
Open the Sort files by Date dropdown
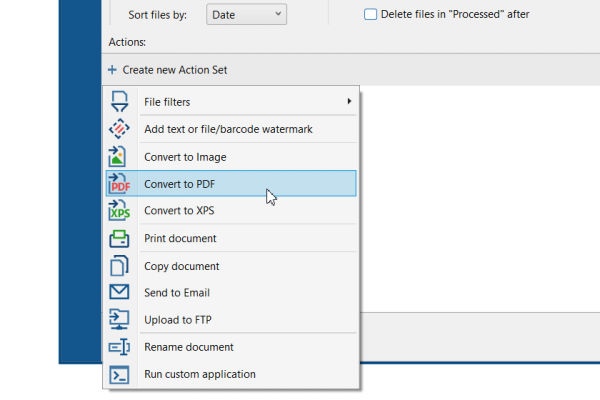pos(246,14)
